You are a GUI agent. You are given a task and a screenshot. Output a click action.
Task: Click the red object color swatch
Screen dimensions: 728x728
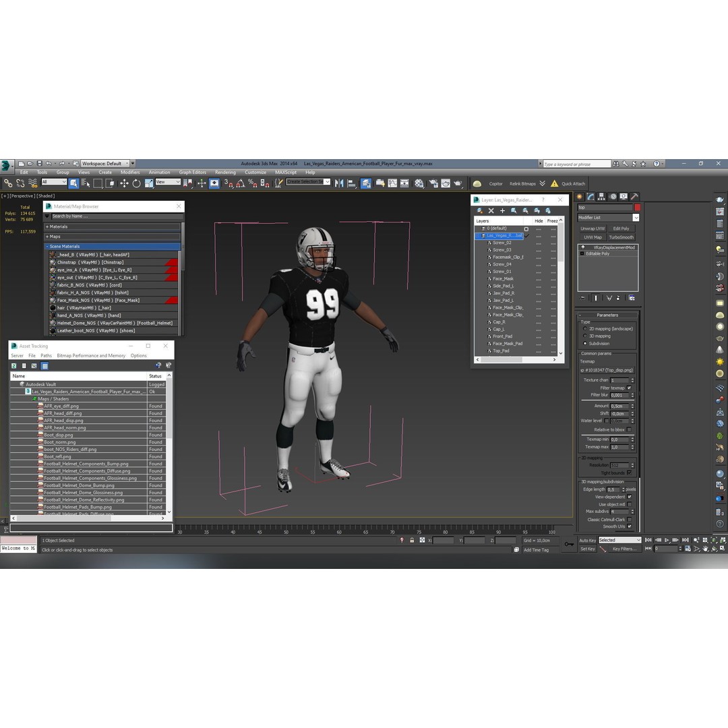638,208
